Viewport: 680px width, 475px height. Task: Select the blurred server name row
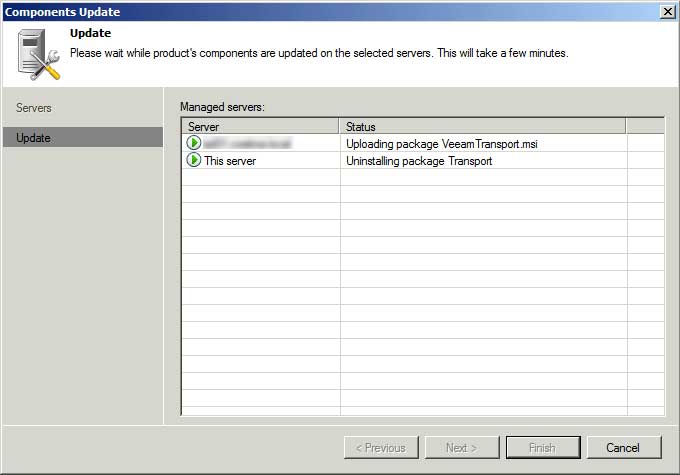[423, 143]
